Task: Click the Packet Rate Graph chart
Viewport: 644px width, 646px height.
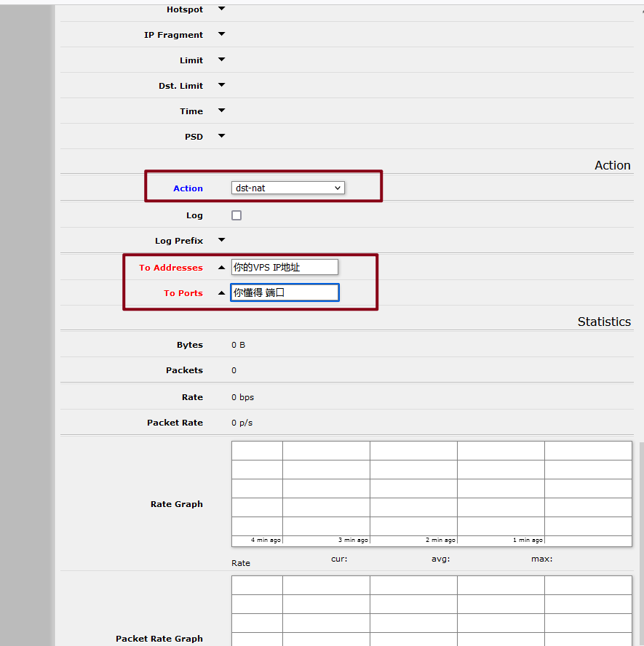Action: coord(432,611)
